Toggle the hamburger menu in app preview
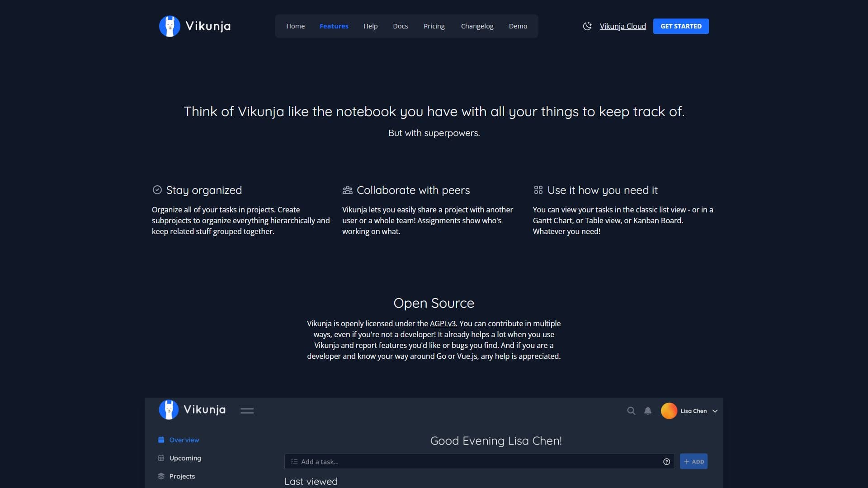Screen dimensions: 868x488 pyautogui.click(x=247, y=411)
